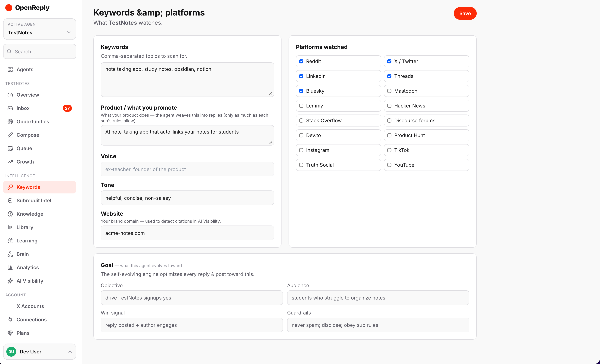Focus the Voice input field
The height and width of the screenshot is (364, 600).
pos(187,169)
